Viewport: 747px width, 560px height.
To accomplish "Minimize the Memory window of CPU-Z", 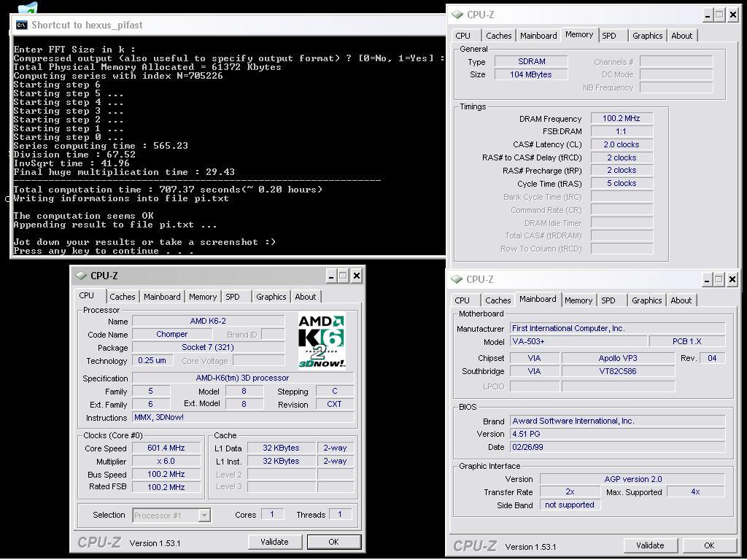I will 708,15.
